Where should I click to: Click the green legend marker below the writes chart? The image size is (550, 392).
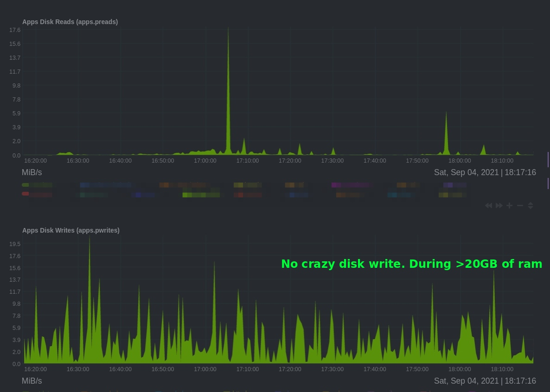click(26, 391)
